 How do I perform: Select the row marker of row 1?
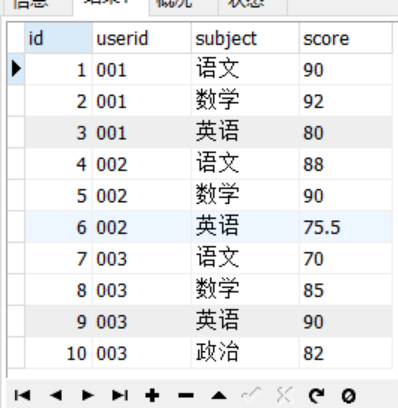[16, 69]
